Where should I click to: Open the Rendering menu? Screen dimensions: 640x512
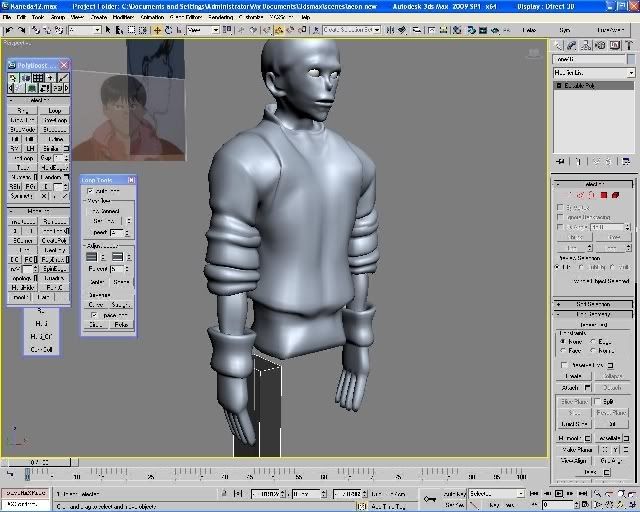point(220,17)
